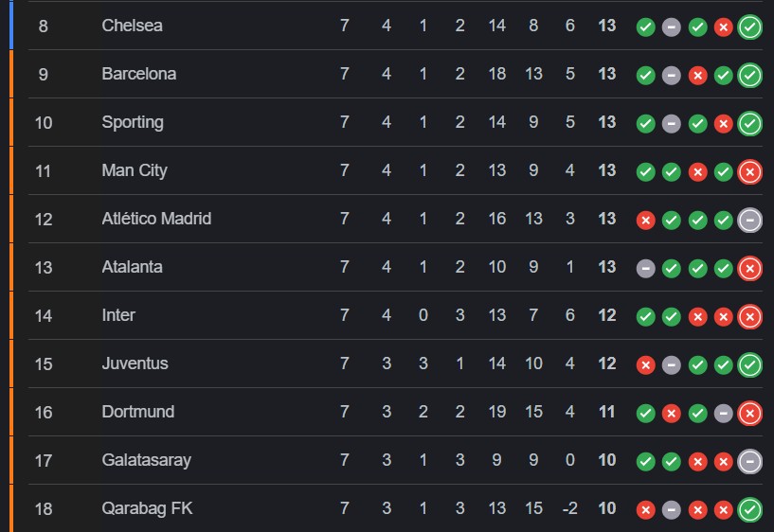Click Juventus's red loss form icon
This screenshot has width=774, height=532.
pos(646,364)
